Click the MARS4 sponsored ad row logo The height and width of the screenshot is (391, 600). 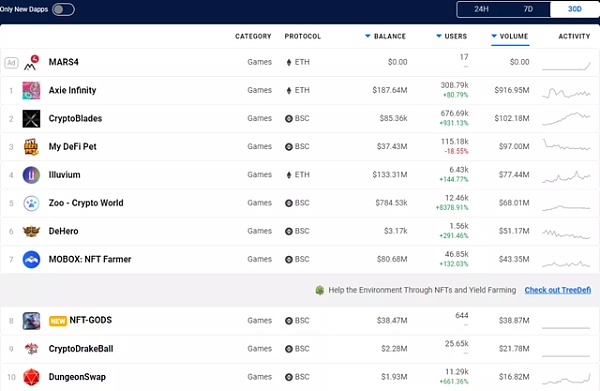click(31, 62)
